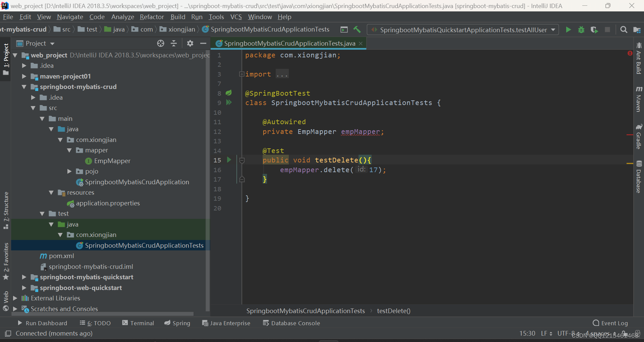Open the VCS menu

(236, 17)
